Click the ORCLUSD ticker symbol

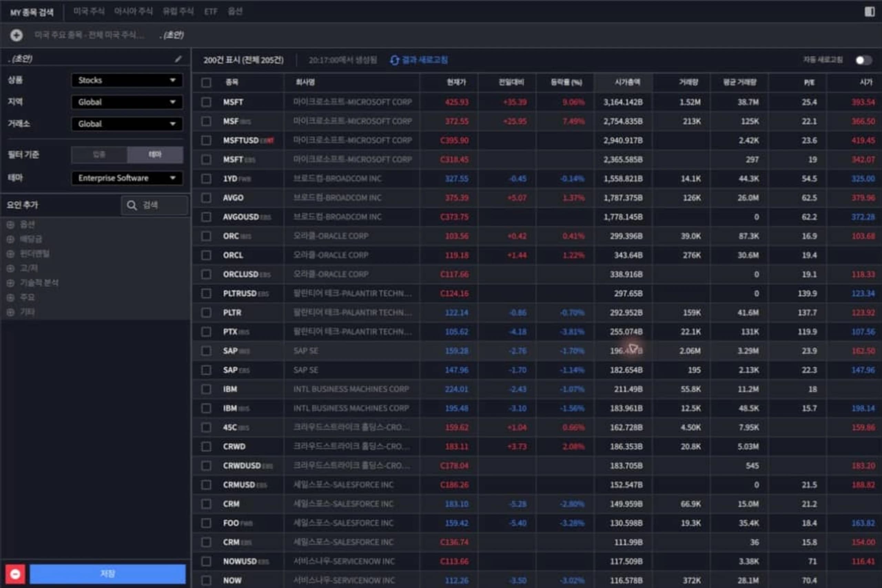pyautogui.click(x=240, y=274)
